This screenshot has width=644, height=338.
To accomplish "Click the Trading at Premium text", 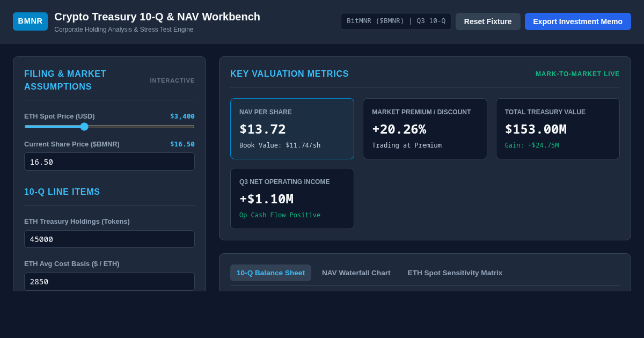I will pos(407,145).
